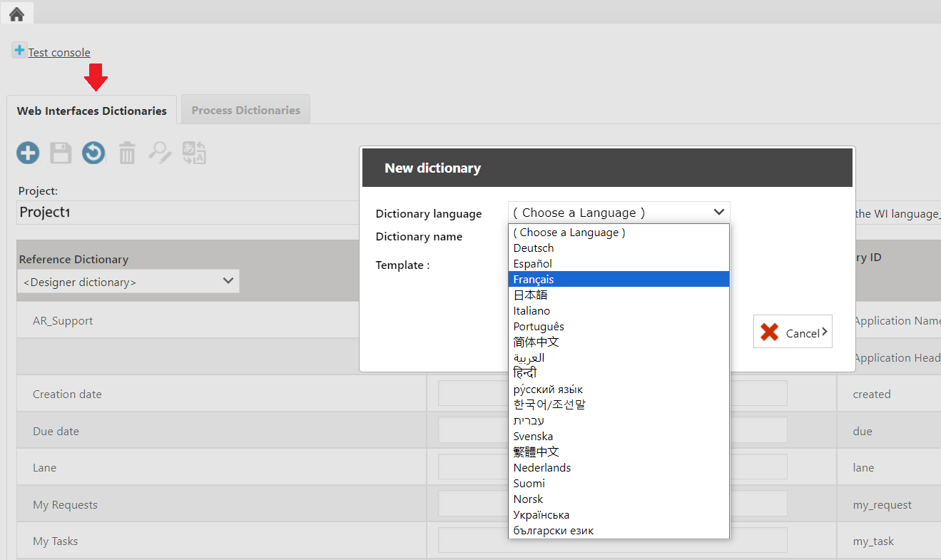
Task: Open the Dictionary language dropdown
Action: (619, 213)
